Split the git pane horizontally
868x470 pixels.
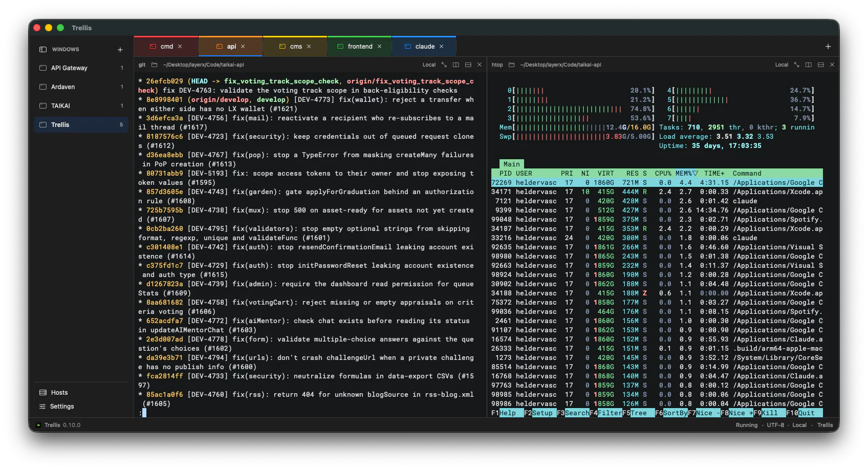click(468, 65)
